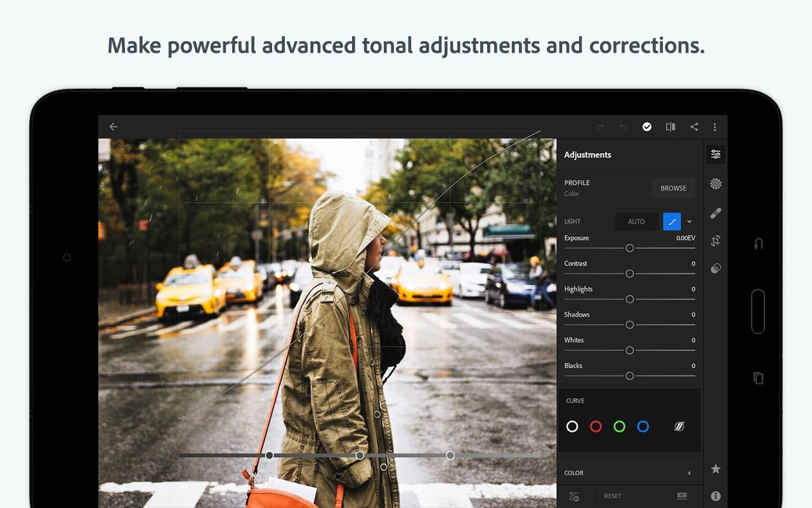Click the RESET button
The width and height of the screenshot is (812, 508).
613,496
